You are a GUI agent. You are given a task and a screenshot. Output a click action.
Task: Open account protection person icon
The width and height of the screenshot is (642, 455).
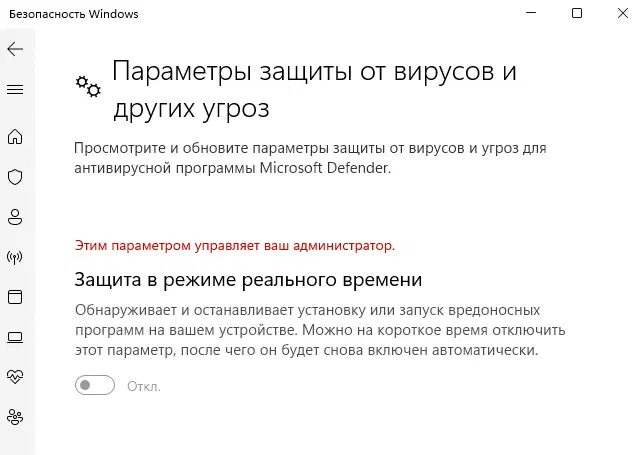click(15, 217)
